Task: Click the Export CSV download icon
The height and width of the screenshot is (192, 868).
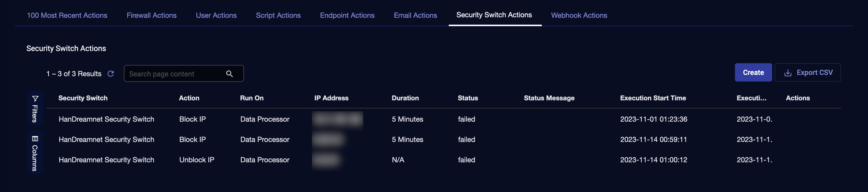Action: pyautogui.click(x=788, y=73)
